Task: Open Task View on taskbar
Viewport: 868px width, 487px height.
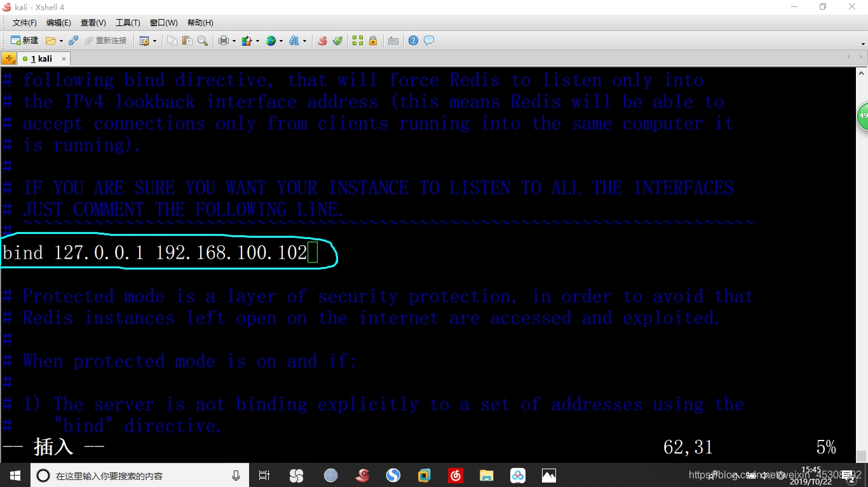Action: (x=264, y=476)
